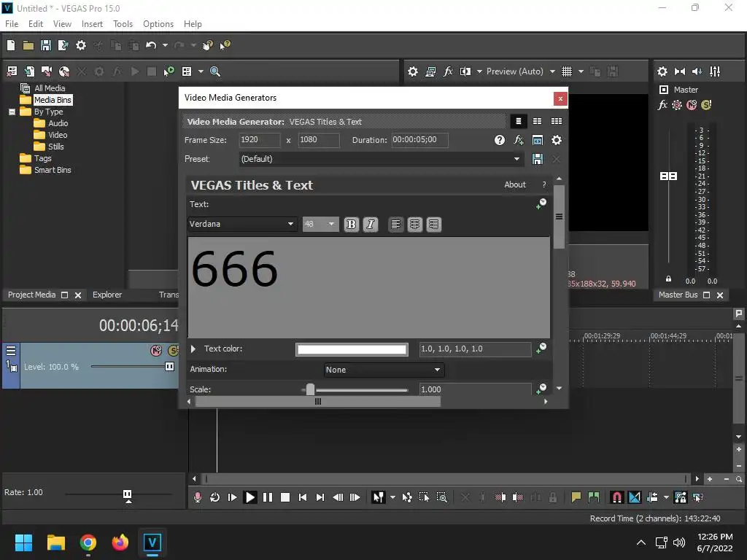
Task: Click the Record microphone button
Action: pyautogui.click(x=197, y=497)
